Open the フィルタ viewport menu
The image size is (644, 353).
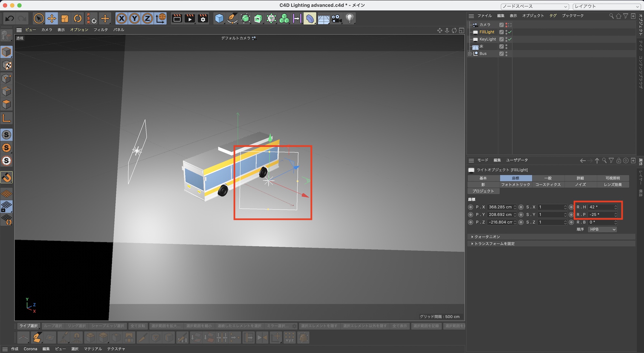(100, 30)
